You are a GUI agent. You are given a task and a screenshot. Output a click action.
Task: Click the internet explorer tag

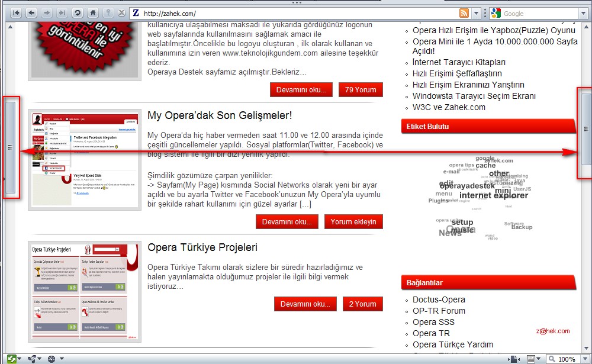[x=494, y=195]
